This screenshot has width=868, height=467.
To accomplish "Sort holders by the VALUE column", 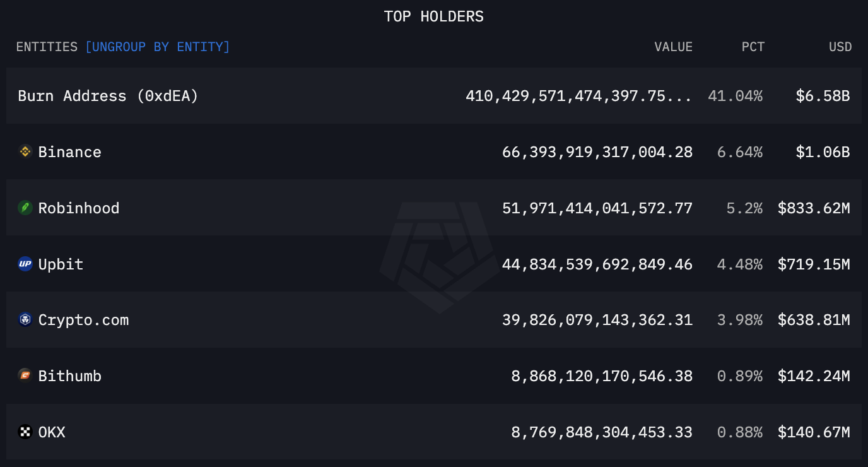I will point(673,47).
